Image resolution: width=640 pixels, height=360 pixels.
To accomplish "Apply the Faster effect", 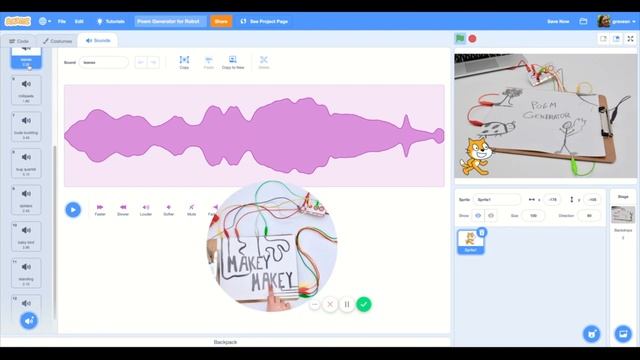I will (x=100, y=210).
